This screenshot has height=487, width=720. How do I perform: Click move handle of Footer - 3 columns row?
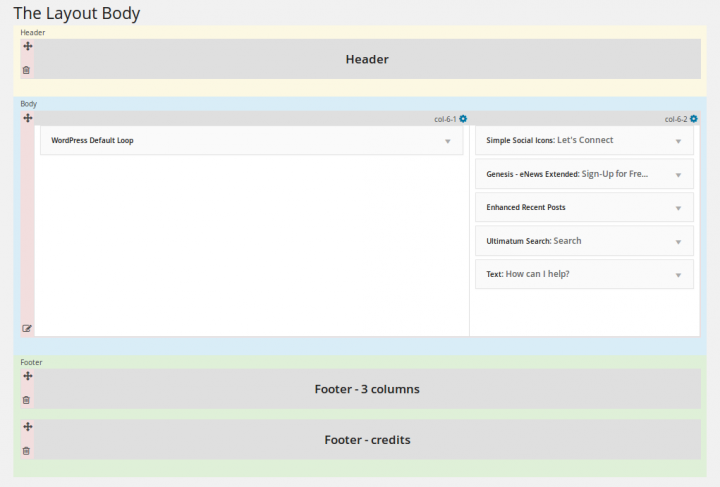tap(28, 376)
